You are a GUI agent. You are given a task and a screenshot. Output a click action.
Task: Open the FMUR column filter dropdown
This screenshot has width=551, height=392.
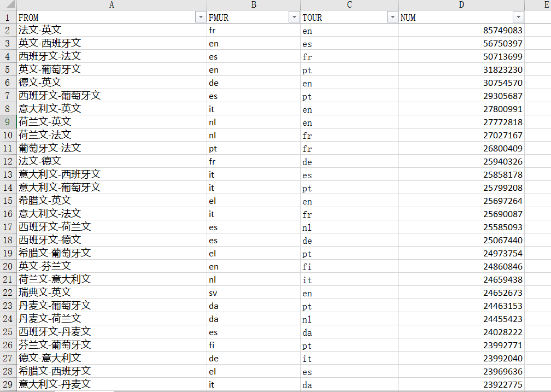tap(294, 17)
